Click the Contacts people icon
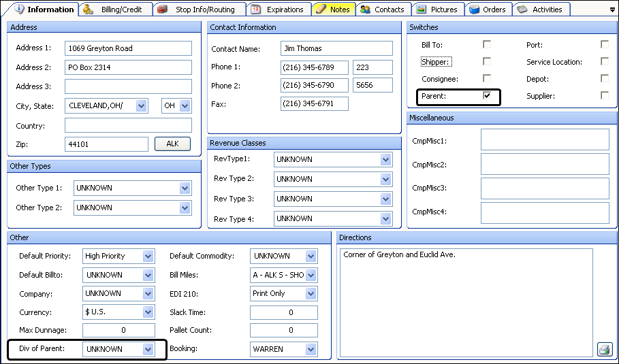The image size is (619, 364). click(x=366, y=10)
